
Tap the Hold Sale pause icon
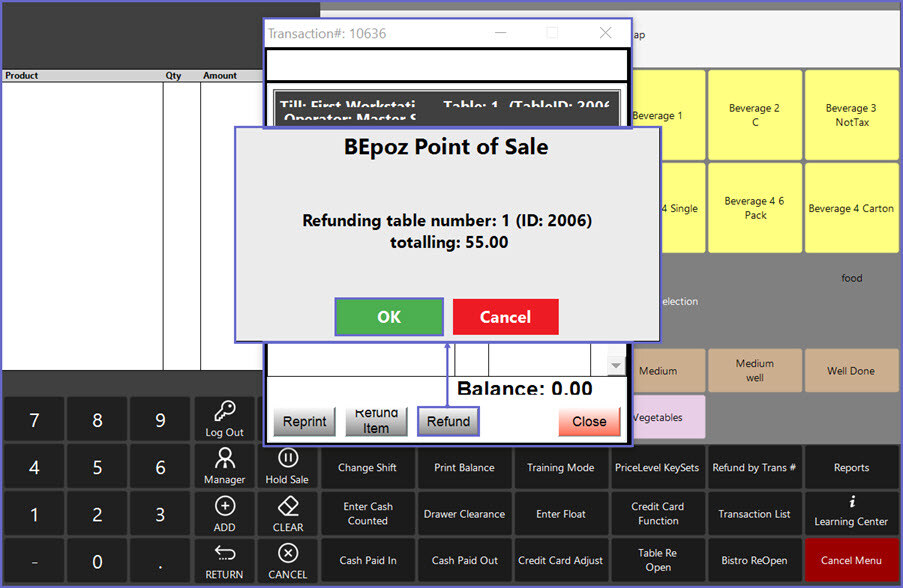click(x=287, y=458)
